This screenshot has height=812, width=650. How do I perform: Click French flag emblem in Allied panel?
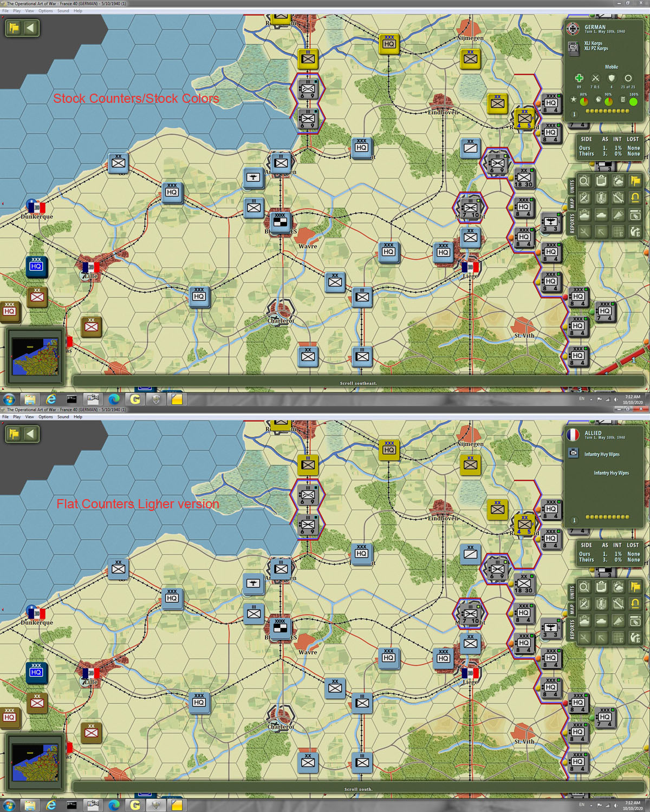pyautogui.click(x=573, y=434)
